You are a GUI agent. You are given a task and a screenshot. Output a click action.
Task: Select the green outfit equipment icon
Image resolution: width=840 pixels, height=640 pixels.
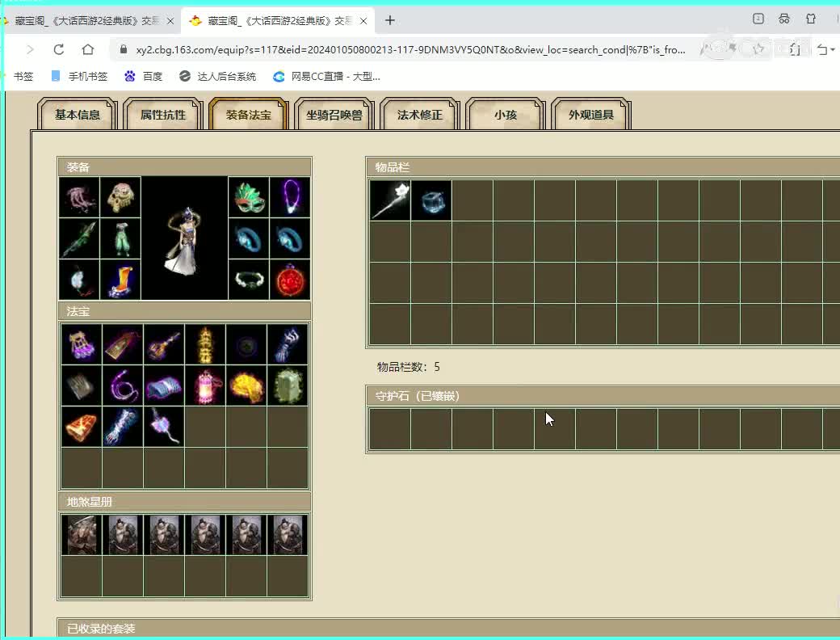coord(120,238)
